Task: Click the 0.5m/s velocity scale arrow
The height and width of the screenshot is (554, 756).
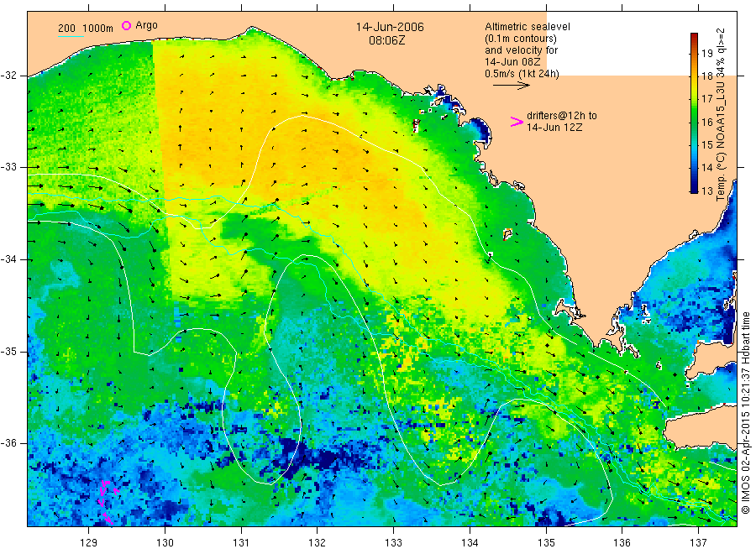Action: [511, 86]
